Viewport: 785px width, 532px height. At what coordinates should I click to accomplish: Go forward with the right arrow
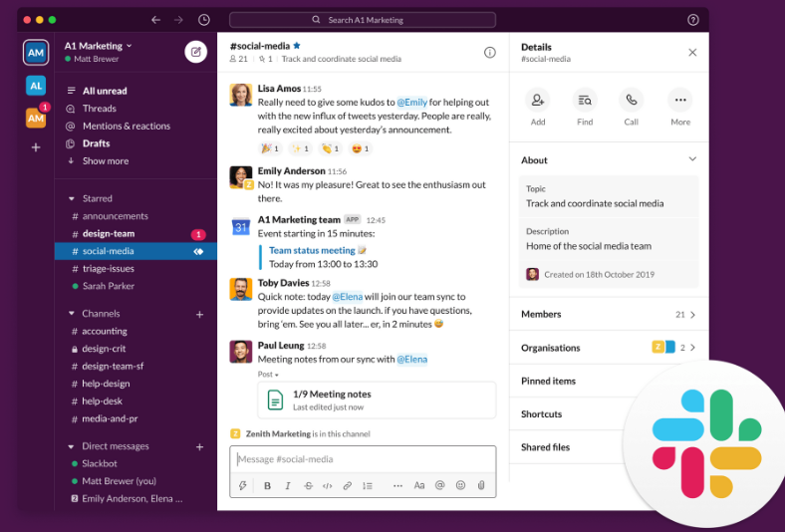178,20
